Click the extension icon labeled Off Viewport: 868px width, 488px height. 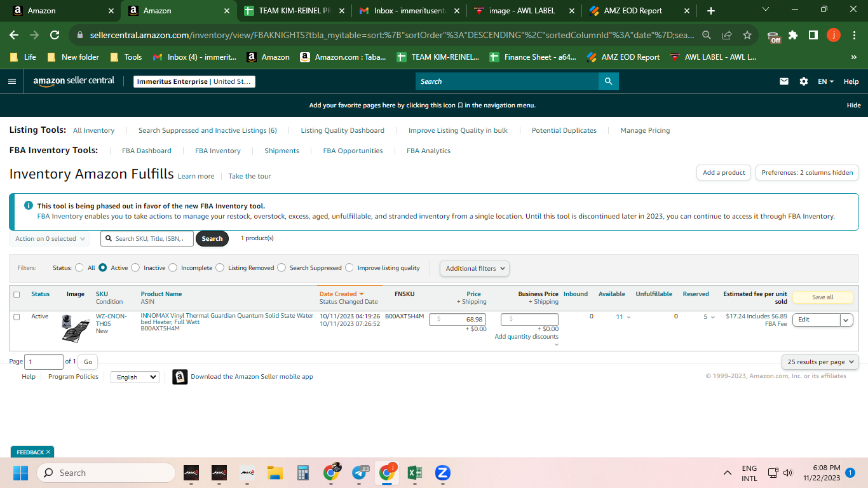[x=773, y=36]
